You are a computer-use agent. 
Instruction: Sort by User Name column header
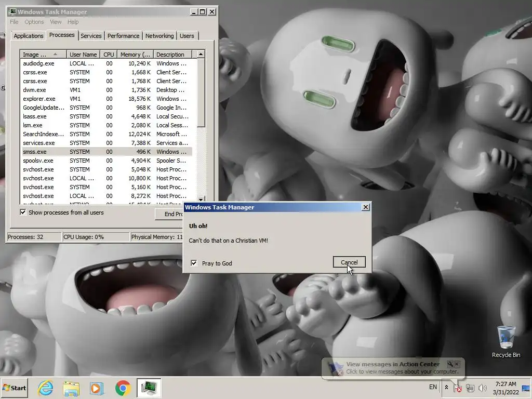click(x=83, y=54)
